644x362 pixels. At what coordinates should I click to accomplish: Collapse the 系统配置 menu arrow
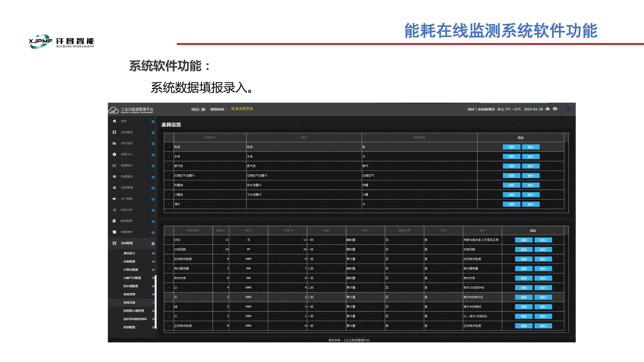point(153,244)
